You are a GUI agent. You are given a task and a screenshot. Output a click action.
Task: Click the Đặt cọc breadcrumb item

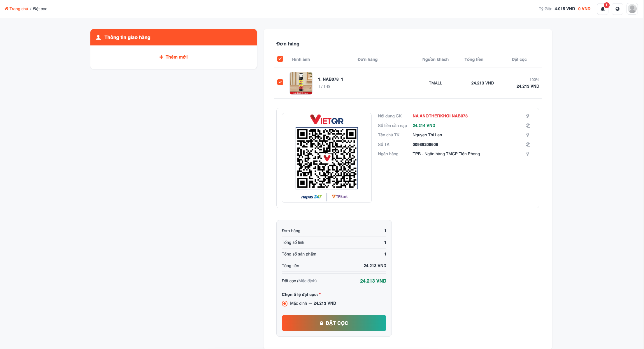40,9
